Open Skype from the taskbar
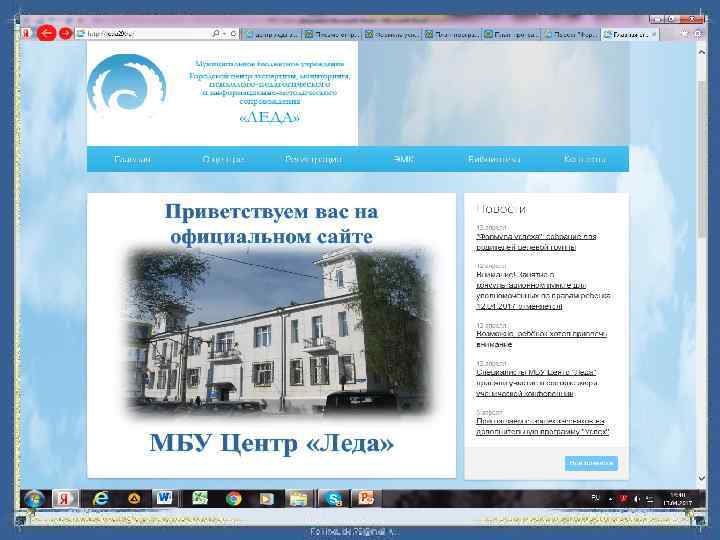The image size is (720, 540). pyautogui.click(x=332, y=499)
